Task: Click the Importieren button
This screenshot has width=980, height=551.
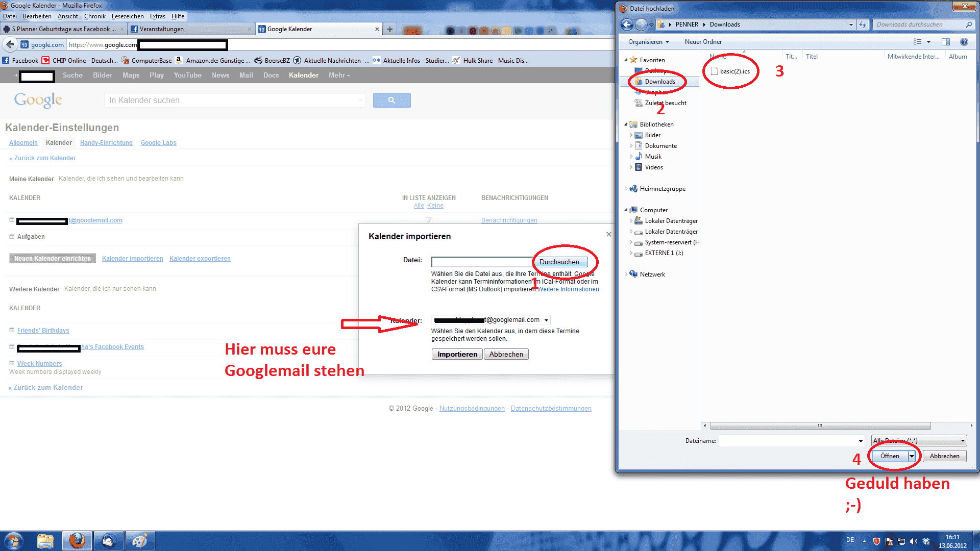Action: click(x=457, y=354)
